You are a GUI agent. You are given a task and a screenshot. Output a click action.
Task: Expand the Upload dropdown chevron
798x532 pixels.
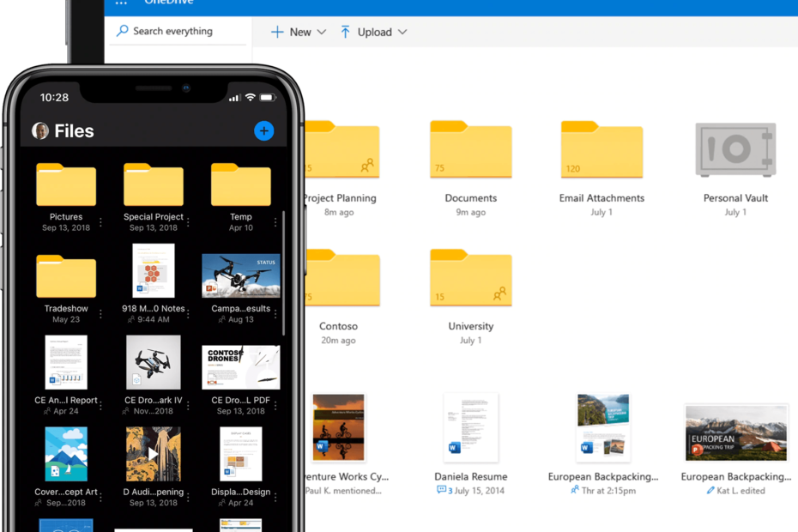coord(402,32)
